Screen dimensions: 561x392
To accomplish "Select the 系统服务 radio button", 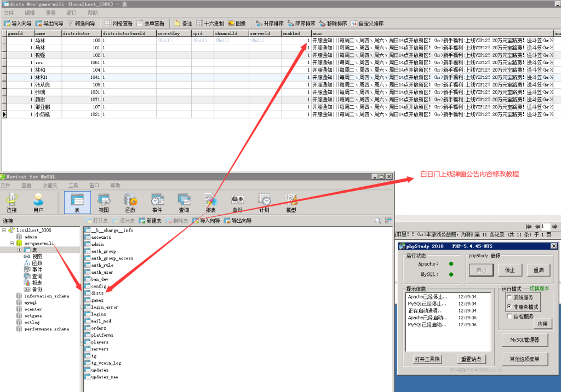I will pos(509,297).
